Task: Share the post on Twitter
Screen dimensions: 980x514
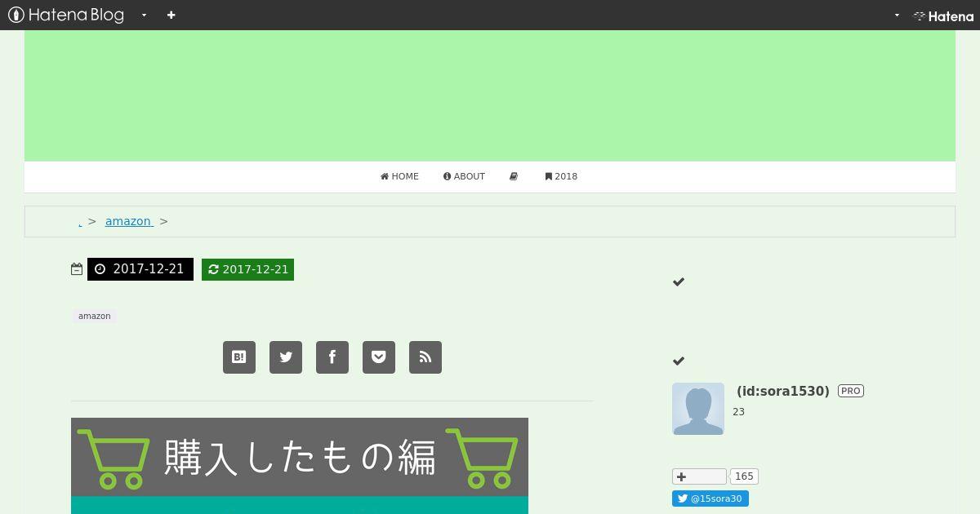Action: coord(286,357)
